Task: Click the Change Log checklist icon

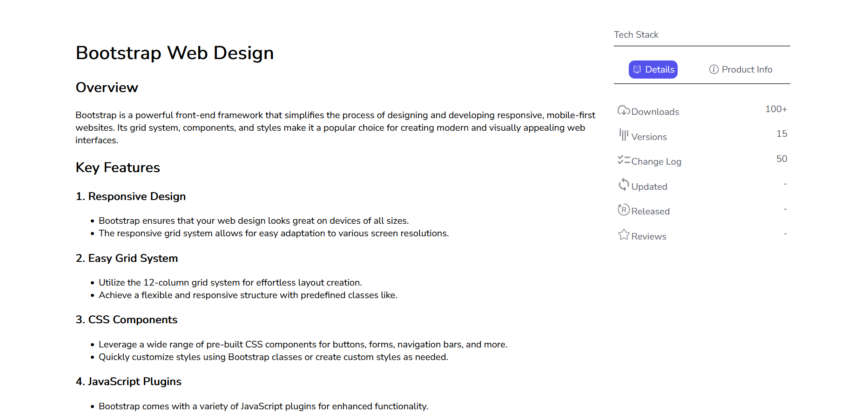Action: point(623,160)
